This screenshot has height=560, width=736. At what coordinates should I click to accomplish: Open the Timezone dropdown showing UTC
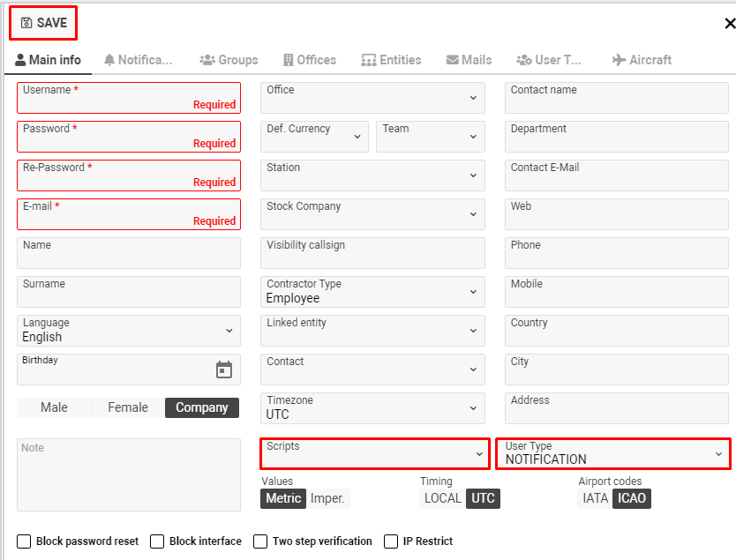(475, 408)
